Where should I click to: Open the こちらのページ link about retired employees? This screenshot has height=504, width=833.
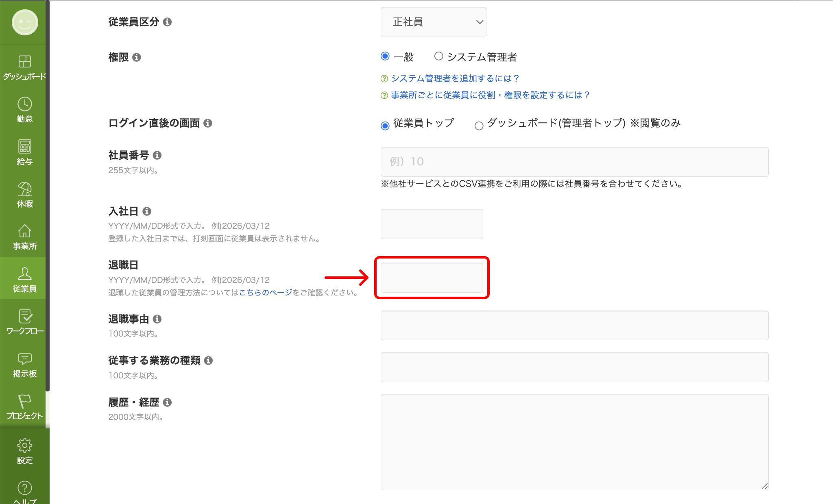[x=265, y=292]
